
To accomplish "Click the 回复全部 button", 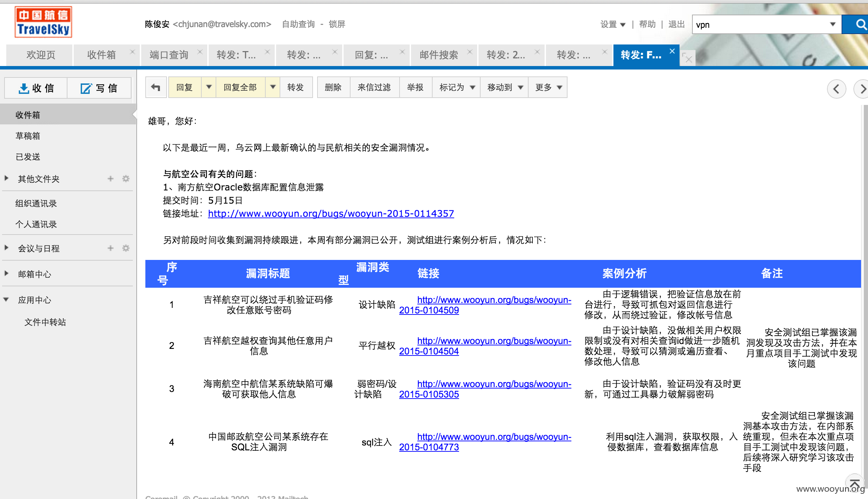I will point(240,87).
